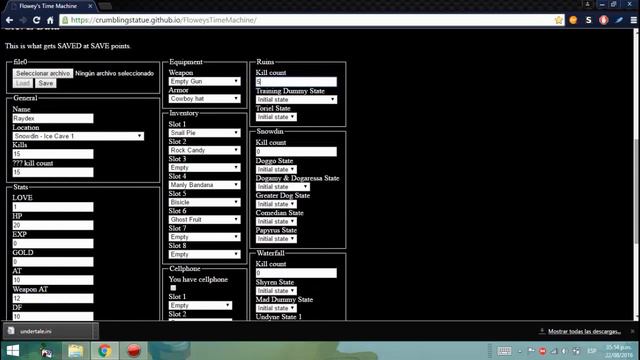
Task: Open Toriel State dropdown
Action: [276, 117]
